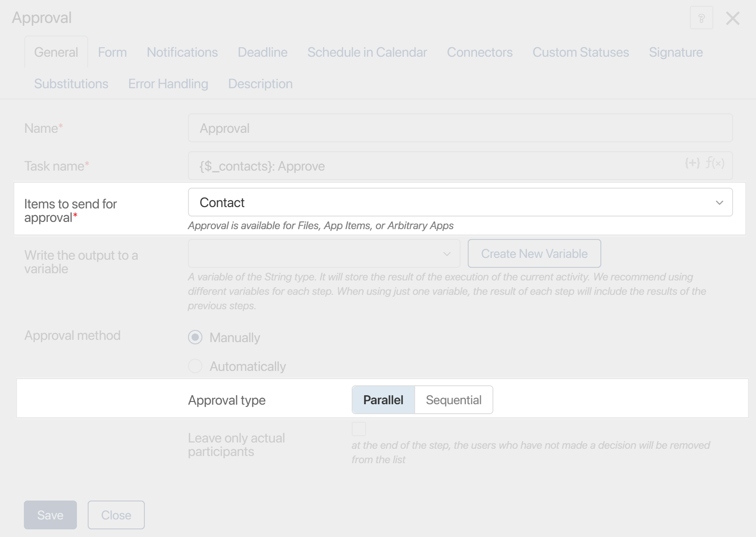Switch to the Notifications tab

pyautogui.click(x=182, y=52)
